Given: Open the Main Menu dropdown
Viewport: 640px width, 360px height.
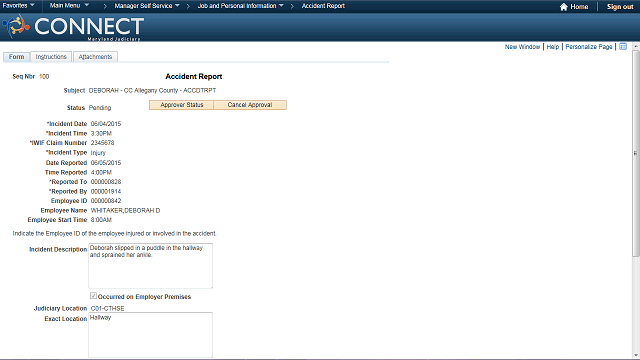Looking at the screenshot, I should coord(69,6).
